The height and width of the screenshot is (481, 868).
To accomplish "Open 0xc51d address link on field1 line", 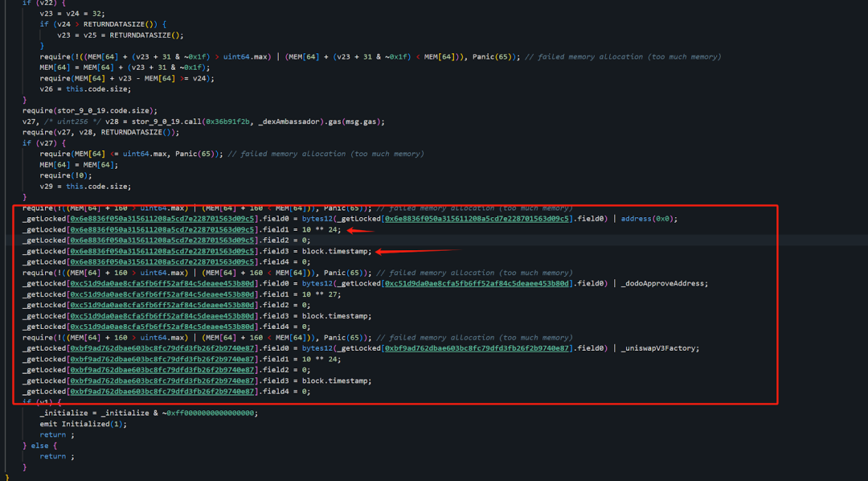I will (162, 294).
